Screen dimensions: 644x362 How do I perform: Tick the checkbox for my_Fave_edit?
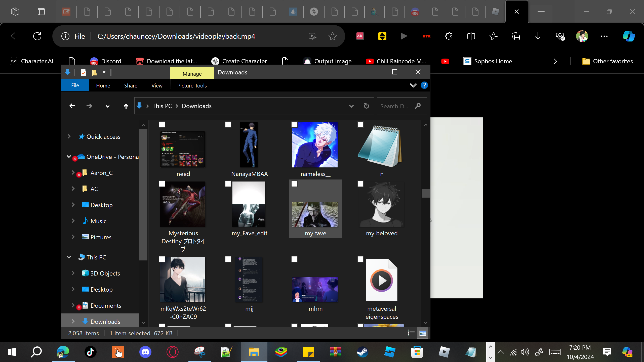pos(228,184)
